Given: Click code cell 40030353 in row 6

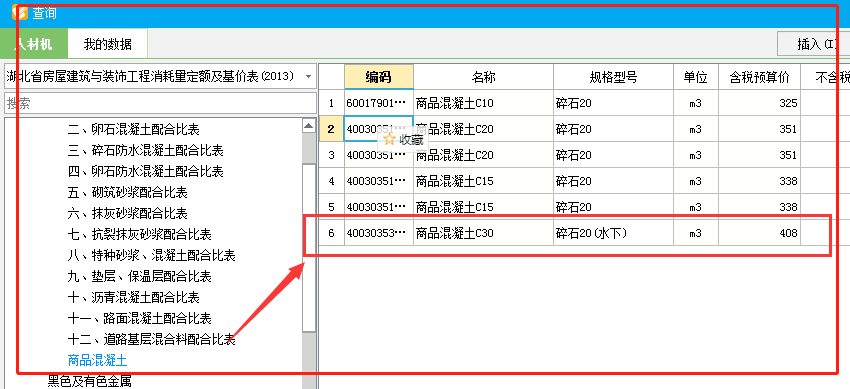Looking at the screenshot, I should pos(378,233).
